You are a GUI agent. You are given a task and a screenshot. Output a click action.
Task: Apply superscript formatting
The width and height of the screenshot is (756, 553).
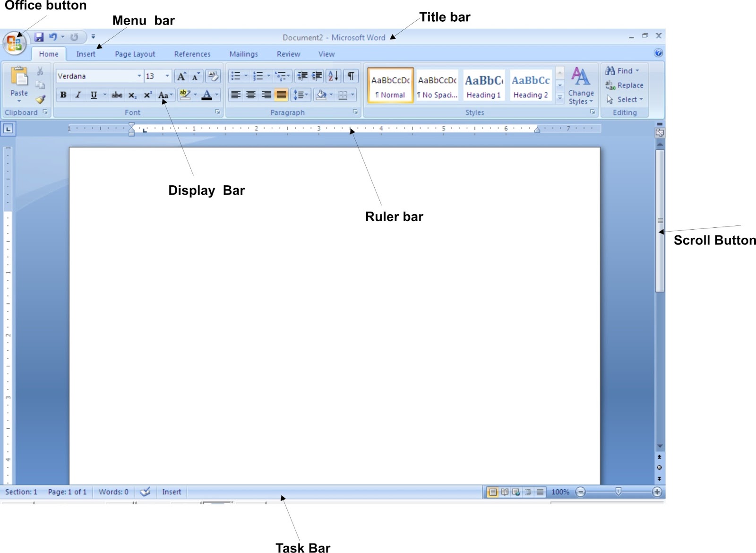point(147,95)
